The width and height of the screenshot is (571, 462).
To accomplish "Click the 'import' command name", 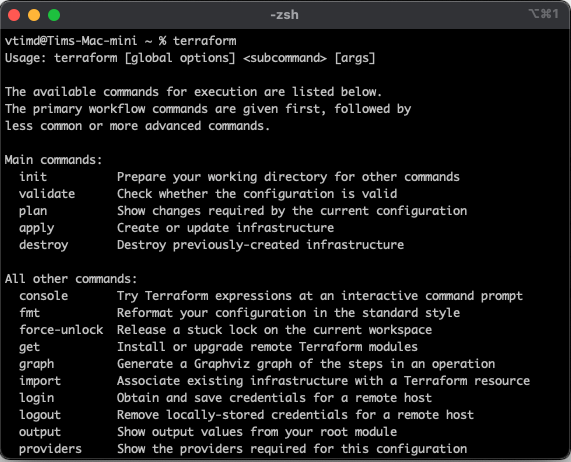I will click(x=40, y=381).
